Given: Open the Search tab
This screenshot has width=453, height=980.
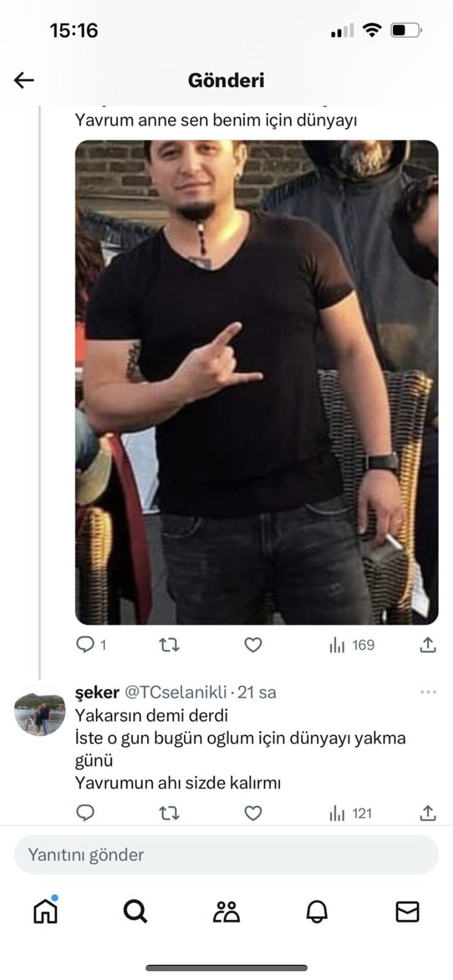Looking at the screenshot, I should pos(135,912).
